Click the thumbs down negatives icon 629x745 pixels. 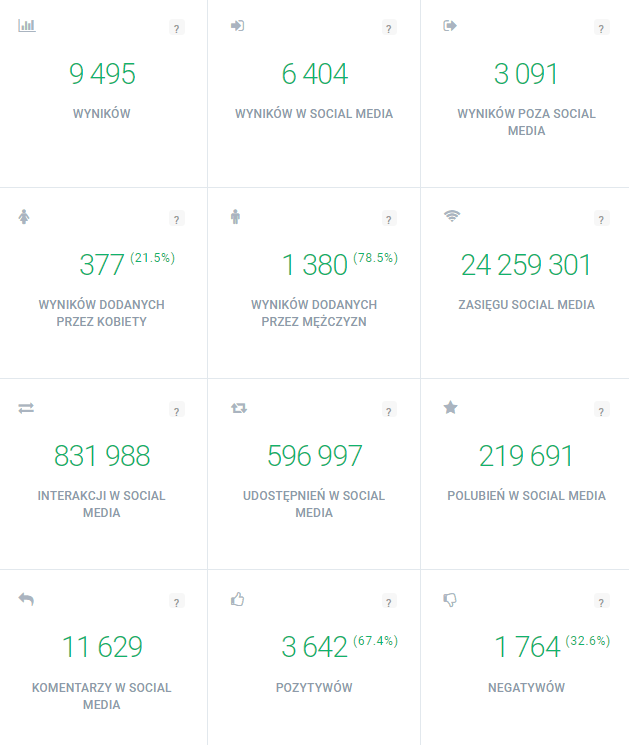pyautogui.click(x=450, y=600)
